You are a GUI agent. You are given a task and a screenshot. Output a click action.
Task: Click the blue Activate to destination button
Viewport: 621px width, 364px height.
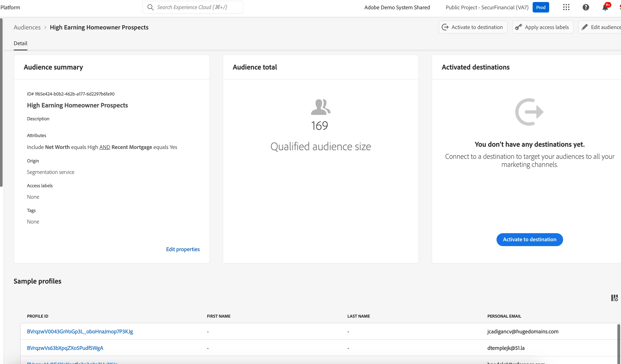pos(530,239)
